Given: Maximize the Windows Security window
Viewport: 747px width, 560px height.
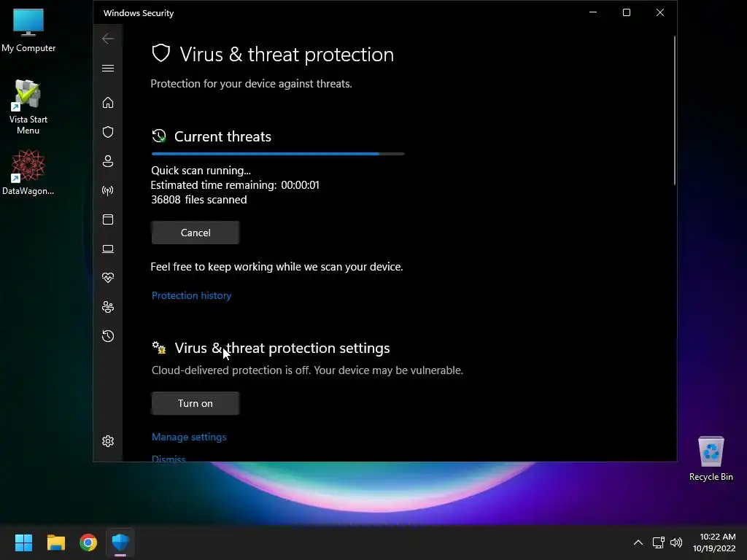Looking at the screenshot, I should pos(627,12).
